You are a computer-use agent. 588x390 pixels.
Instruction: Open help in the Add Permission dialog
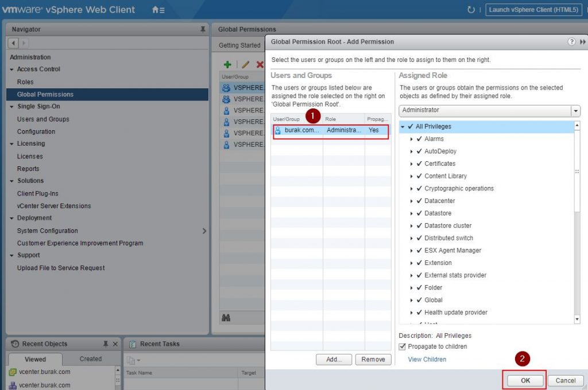[571, 42]
